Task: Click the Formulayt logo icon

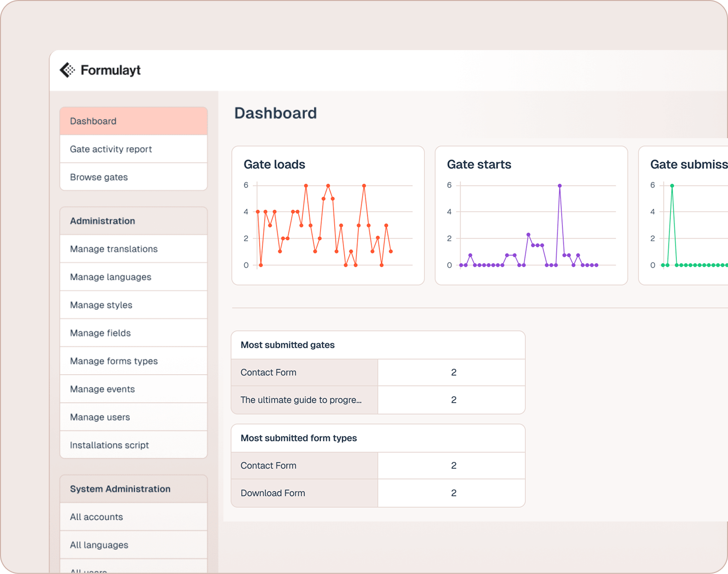Action: point(67,70)
